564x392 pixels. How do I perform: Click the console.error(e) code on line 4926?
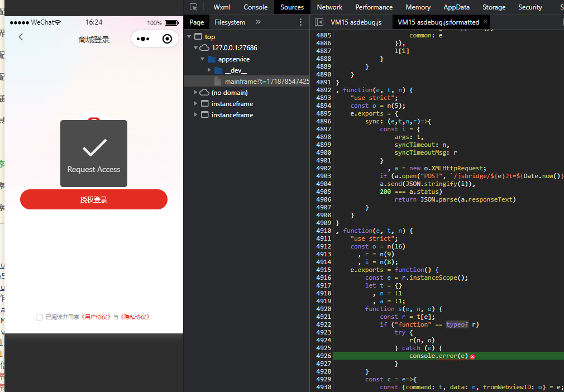pos(438,356)
